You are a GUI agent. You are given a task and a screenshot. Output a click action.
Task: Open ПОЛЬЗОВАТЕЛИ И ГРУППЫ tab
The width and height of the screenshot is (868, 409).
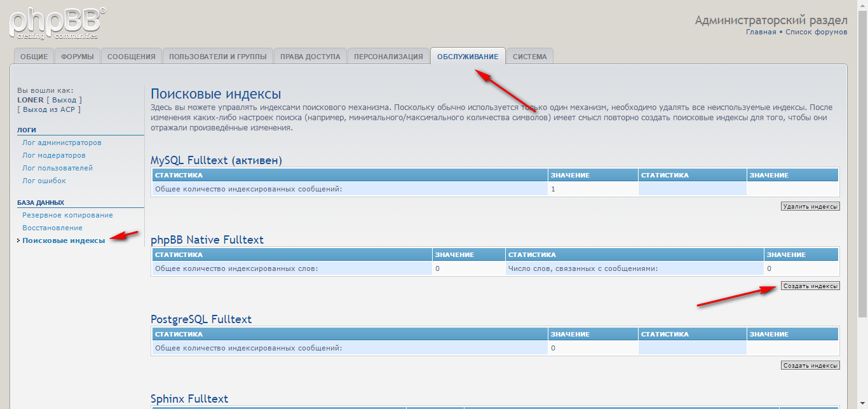[x=218, y=57]
